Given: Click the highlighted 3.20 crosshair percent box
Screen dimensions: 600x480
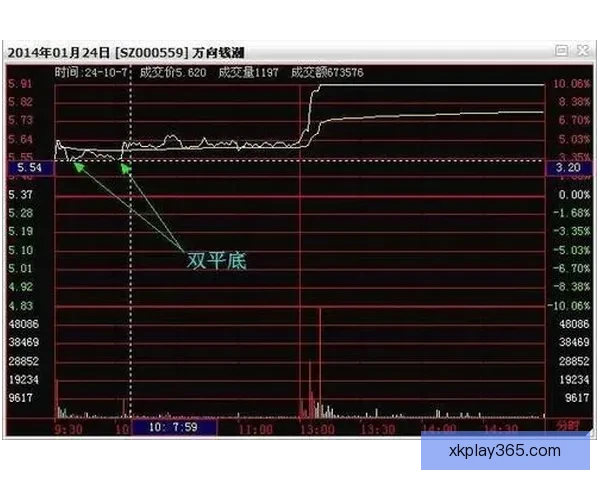Looking at the screenshot, I should pyautogui.click(x=569, y=168).
